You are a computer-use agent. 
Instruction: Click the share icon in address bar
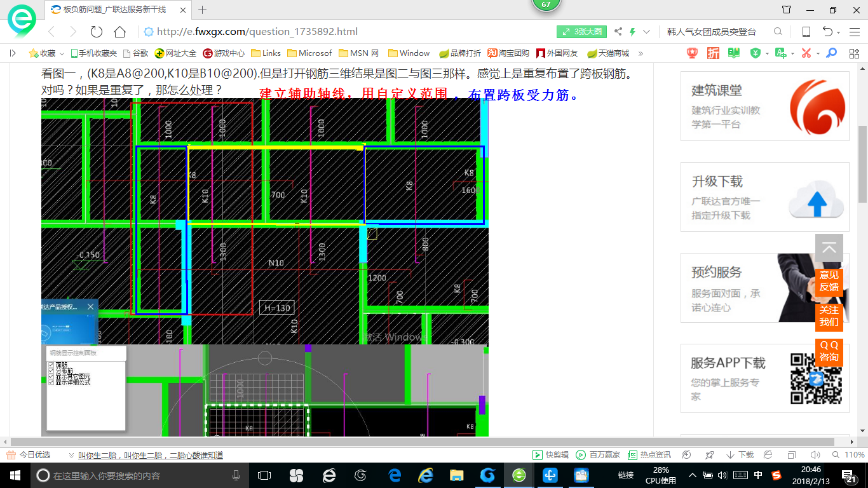click(x=618, y=32)
